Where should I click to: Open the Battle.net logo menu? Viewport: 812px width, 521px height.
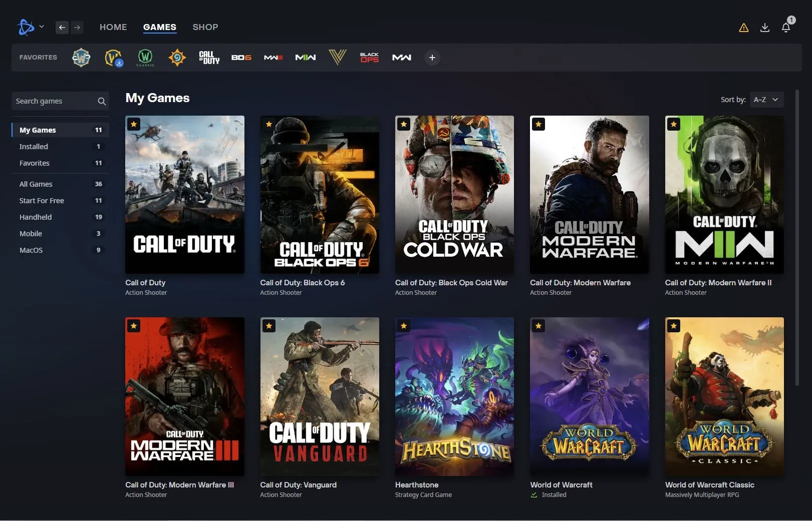click(x=30, y=27)
